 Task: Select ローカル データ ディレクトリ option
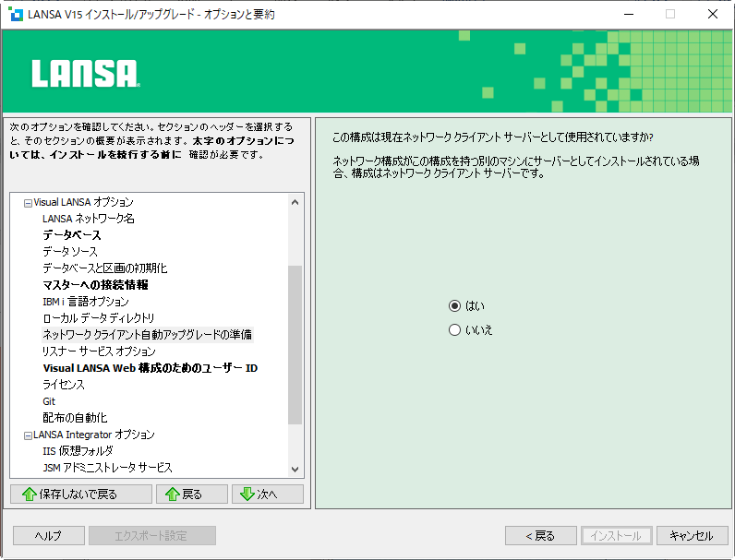99,318
